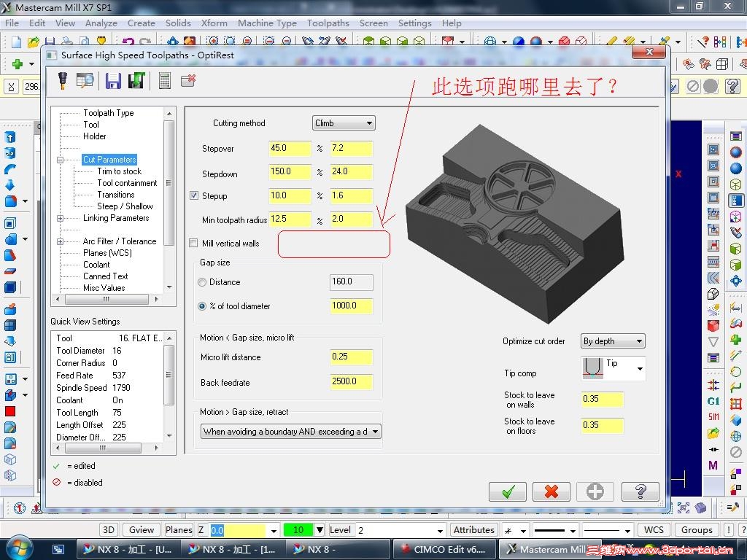
Task: Click the New file icon in main toolbar
Action: point(16,42)
